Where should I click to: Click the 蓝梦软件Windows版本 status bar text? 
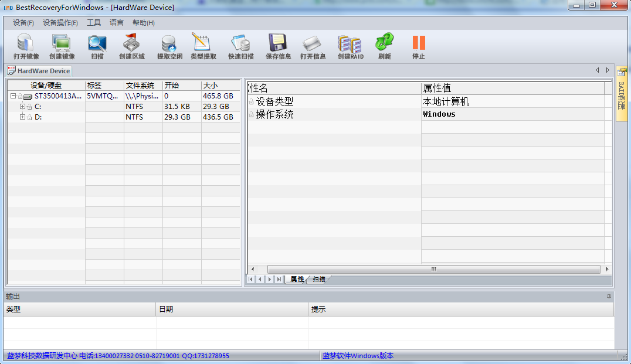(x=358, y=356)
